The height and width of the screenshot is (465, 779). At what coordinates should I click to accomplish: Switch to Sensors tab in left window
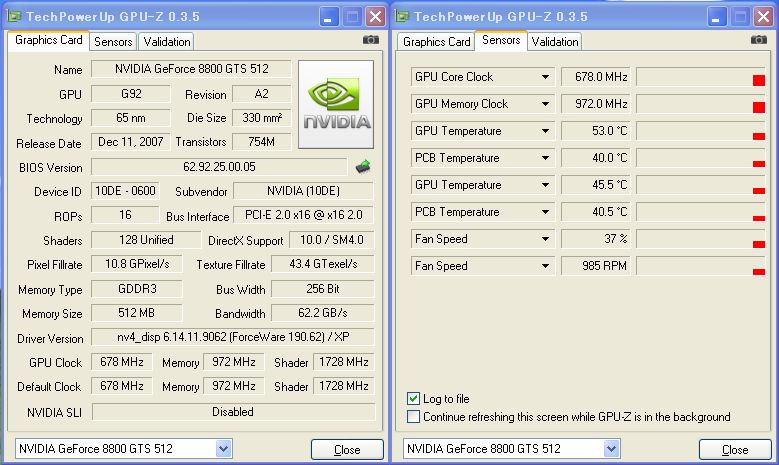point(113,42)
